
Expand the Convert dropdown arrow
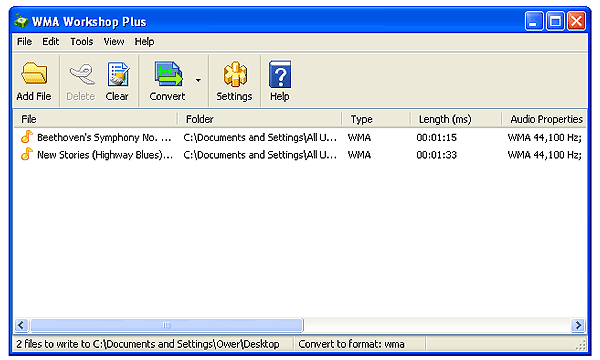pos(198,80)
